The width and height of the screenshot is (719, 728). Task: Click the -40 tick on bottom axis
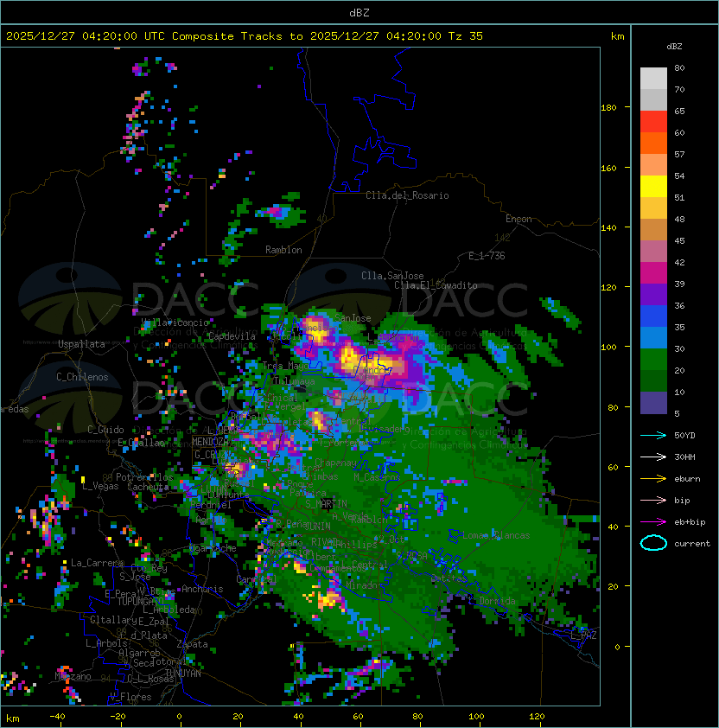[57, 717]
